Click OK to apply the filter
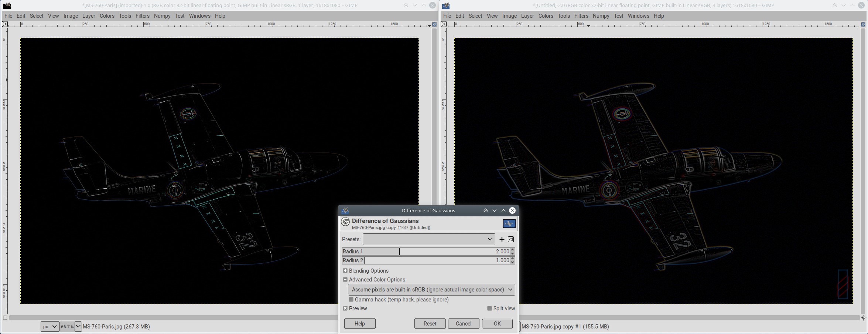This screenshot has height=334, width=868. pos(497,324)
